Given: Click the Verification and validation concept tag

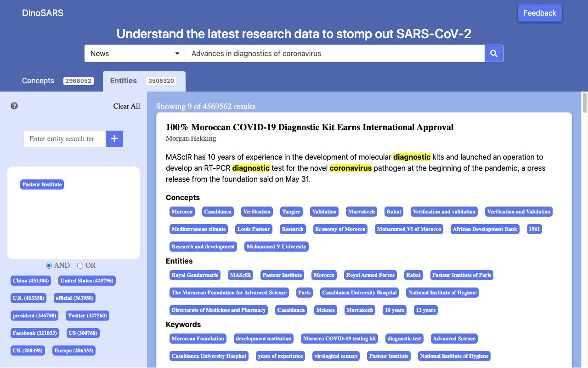Looking at the screenshot, I should [x=444, y=212].
